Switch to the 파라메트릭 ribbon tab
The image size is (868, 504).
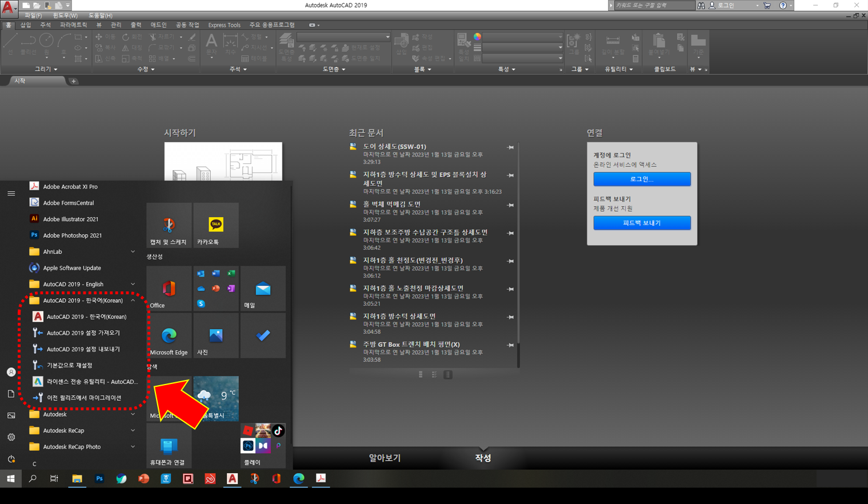(x=74, y=25)
